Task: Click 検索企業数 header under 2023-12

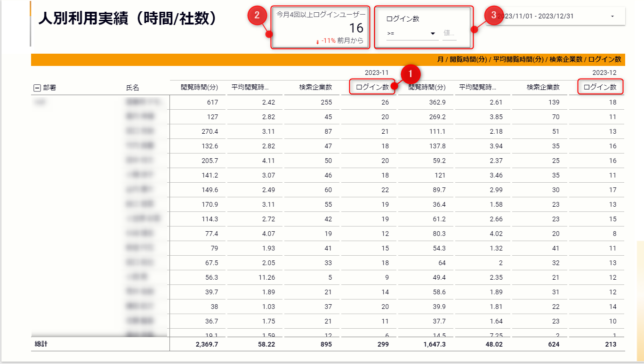Action: (543, 87)
